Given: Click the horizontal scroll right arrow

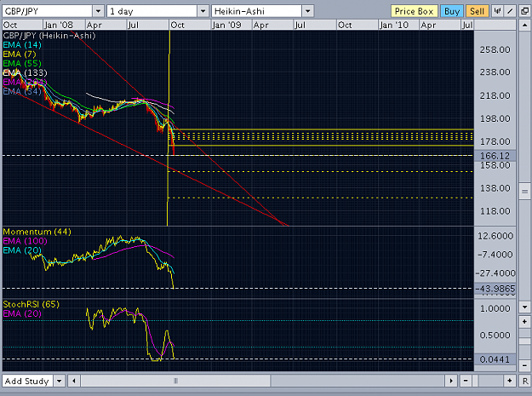Looking at the screenshot, I should click(x=451, y=381).
